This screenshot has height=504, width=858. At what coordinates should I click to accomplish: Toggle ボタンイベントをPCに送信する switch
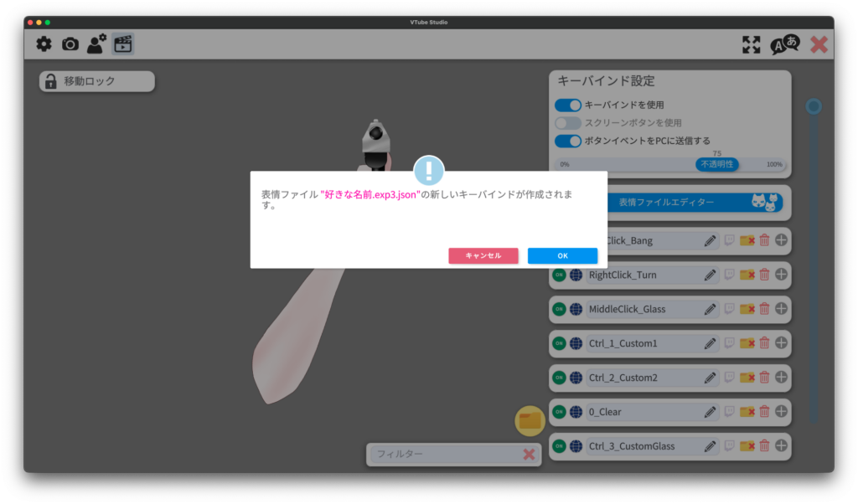click(x=568, y=141)
